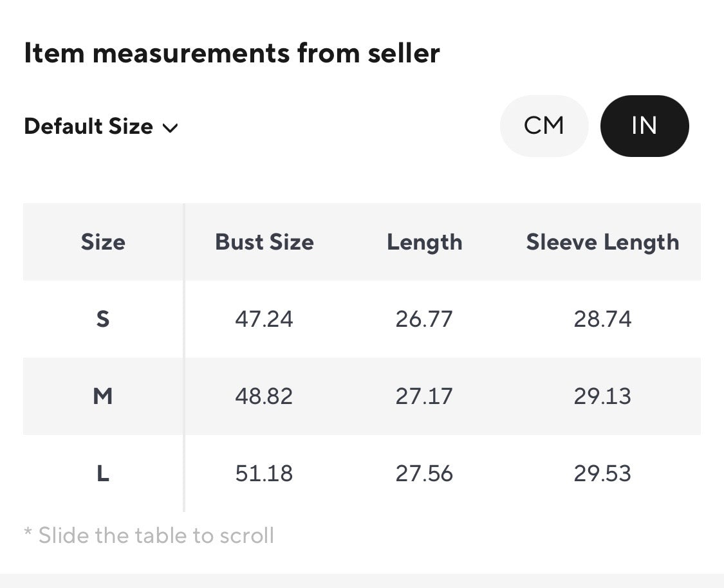The image size is (724, 588).
Task: Open the Default Size dropdown
Action: [101, 127]
